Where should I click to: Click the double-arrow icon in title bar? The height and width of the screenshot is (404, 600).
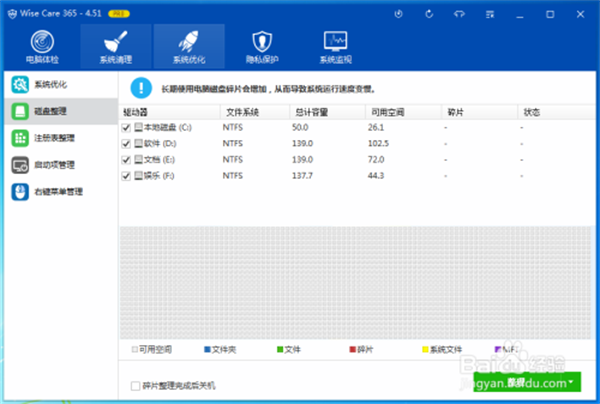459,14
